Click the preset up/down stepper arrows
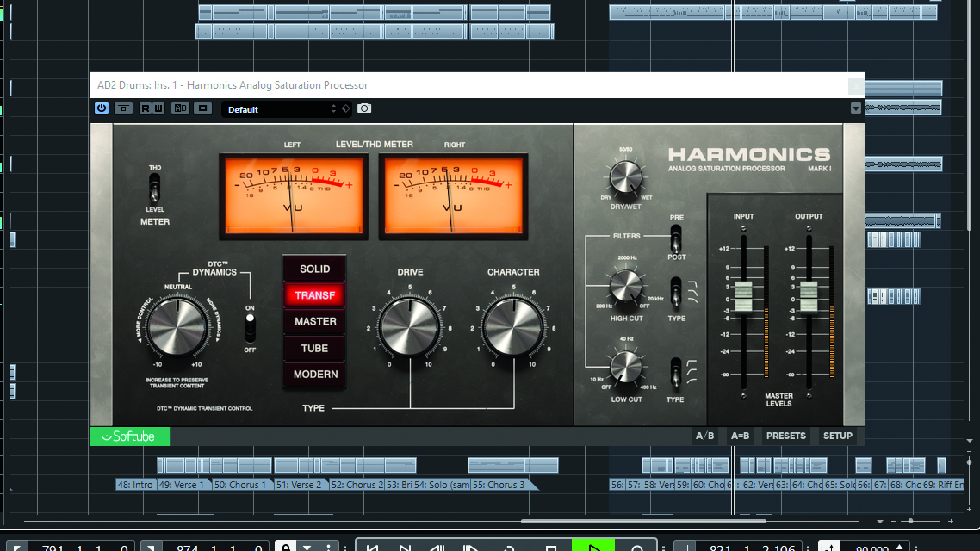This screenshot has height=551, width=980. pos(334,109)
